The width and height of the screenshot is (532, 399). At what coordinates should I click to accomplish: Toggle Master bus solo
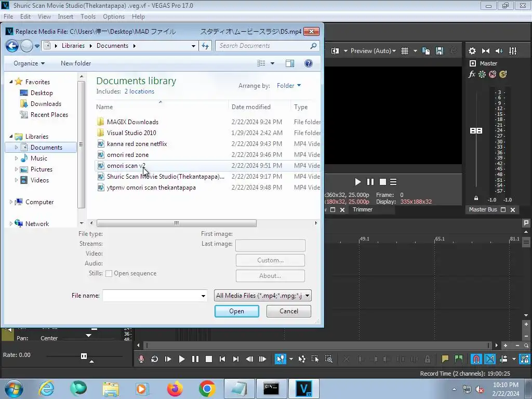[x=503, y=74]
